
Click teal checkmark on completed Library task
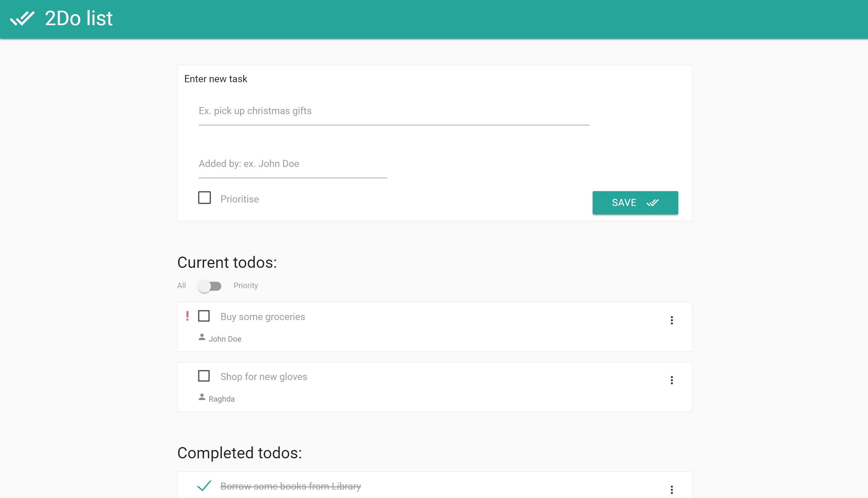pyautogui.click(x=204, y=486)
